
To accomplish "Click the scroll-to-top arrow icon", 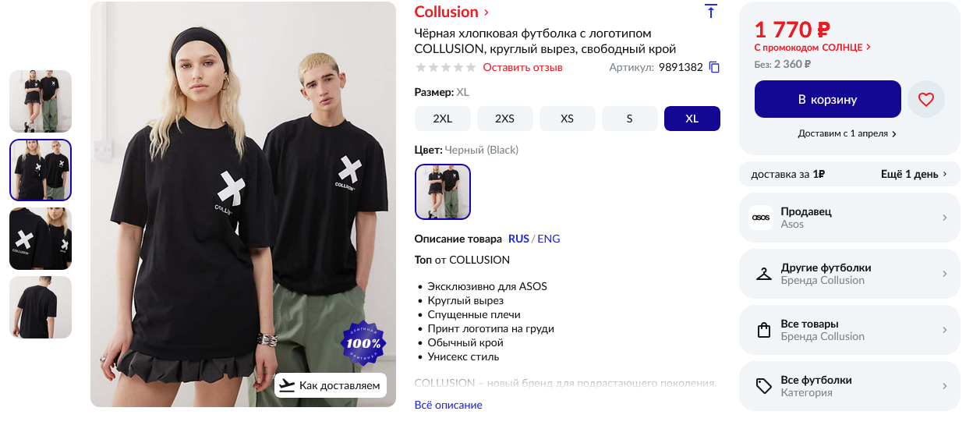I will pos(710,12).
